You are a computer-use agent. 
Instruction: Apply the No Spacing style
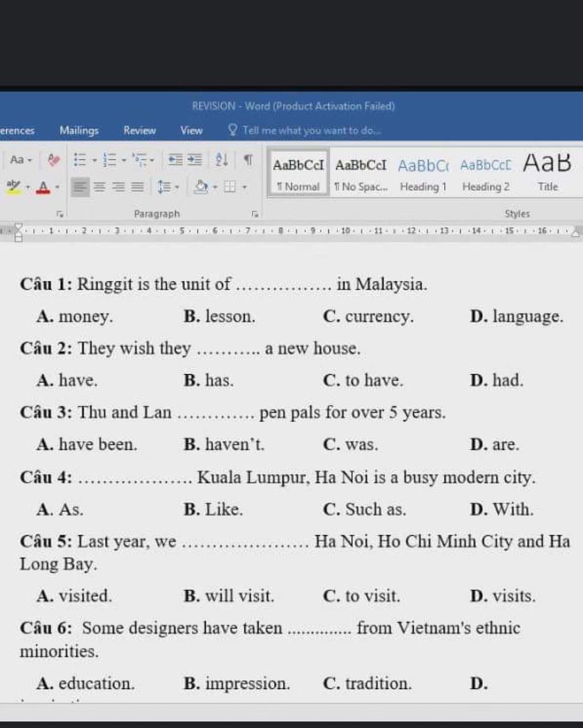click(x=361, y=173)
